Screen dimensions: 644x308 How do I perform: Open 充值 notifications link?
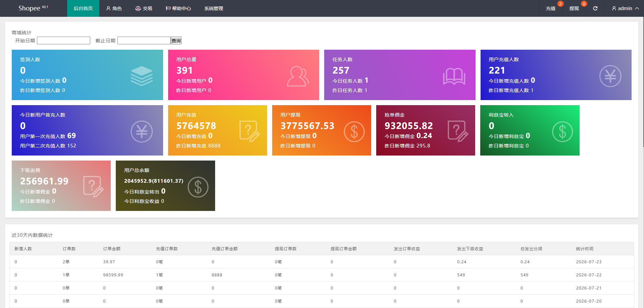(x=551, y=8)
